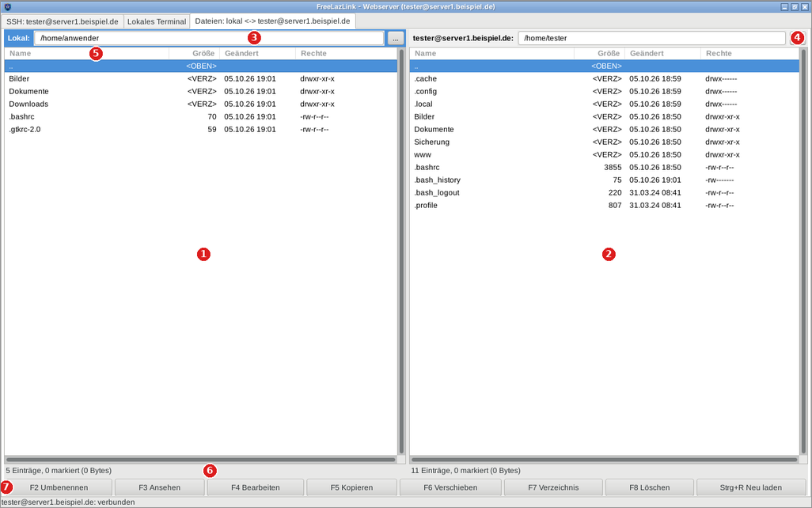
Task: Sort remote list by Rechte column header
Action: click(749, 53)
